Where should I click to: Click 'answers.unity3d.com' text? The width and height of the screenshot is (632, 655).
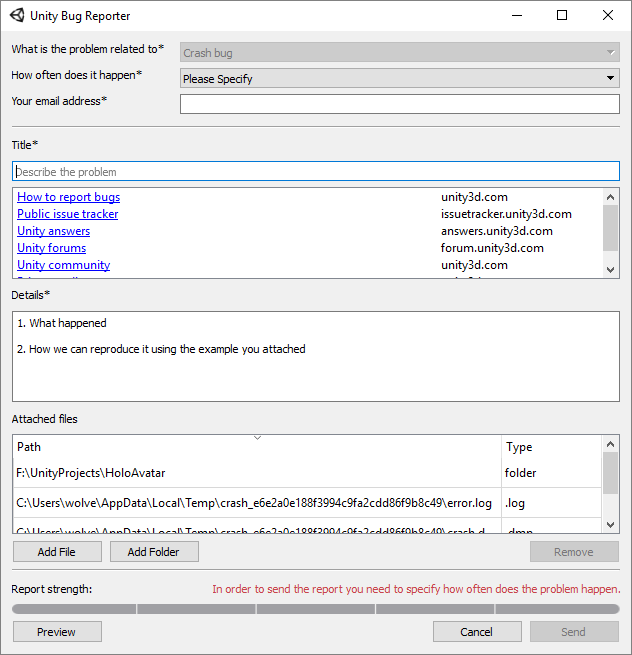point(497,231)
